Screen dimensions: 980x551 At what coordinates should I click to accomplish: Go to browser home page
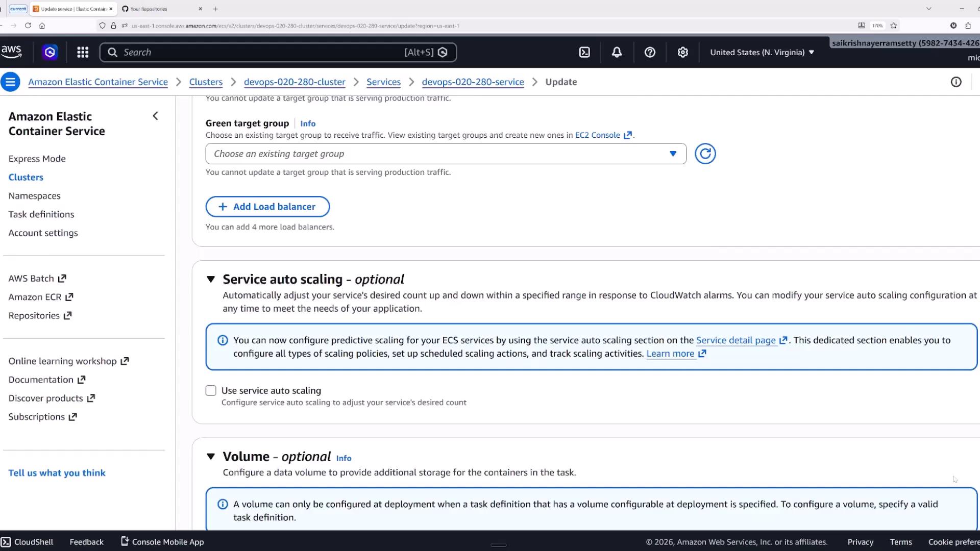pos(42,26)
